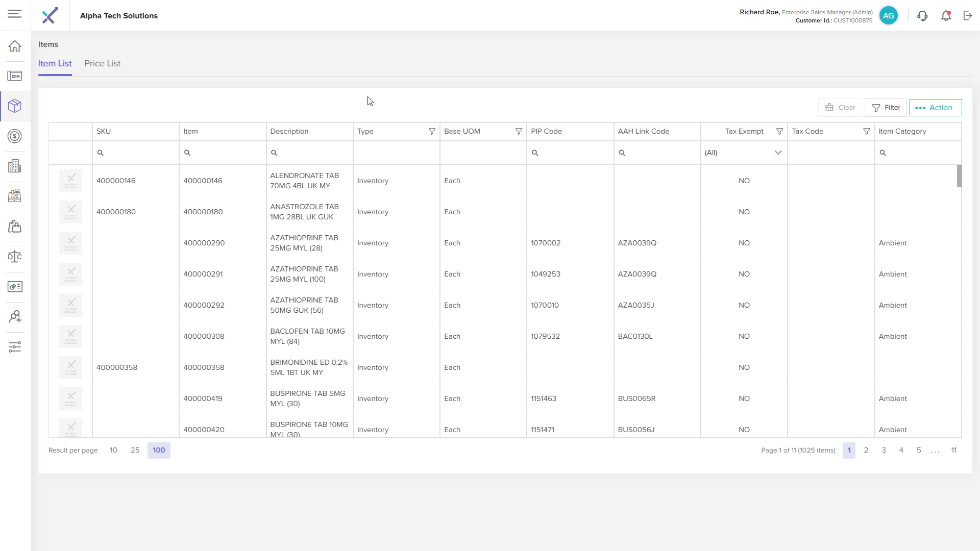Open the Base UOM column filter

coord(519,131)
